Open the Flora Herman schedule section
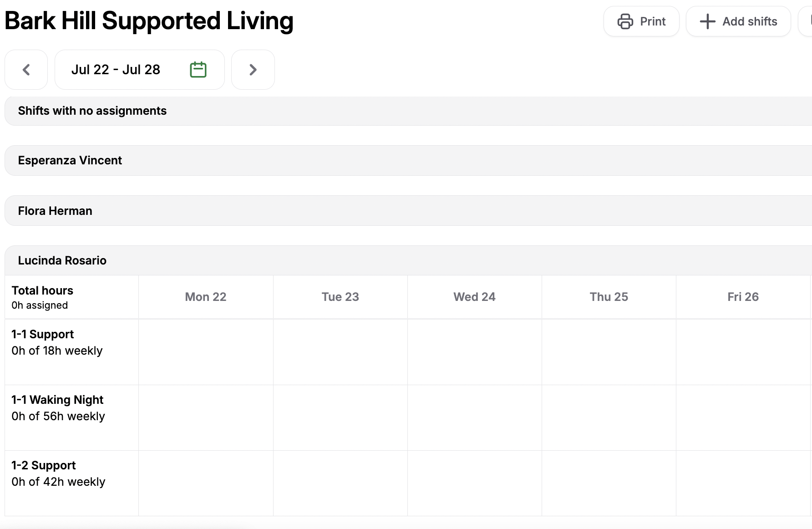Viewport: 812px width, 529px height. [x=55, y=210]
